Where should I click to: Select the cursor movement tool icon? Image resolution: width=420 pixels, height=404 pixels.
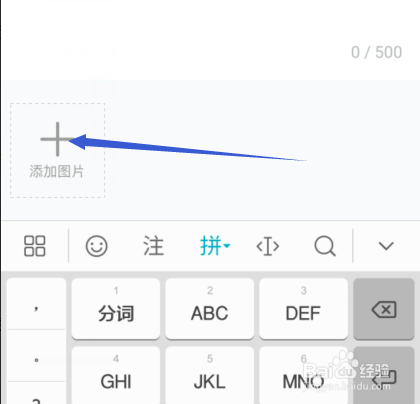coord(268,246)
